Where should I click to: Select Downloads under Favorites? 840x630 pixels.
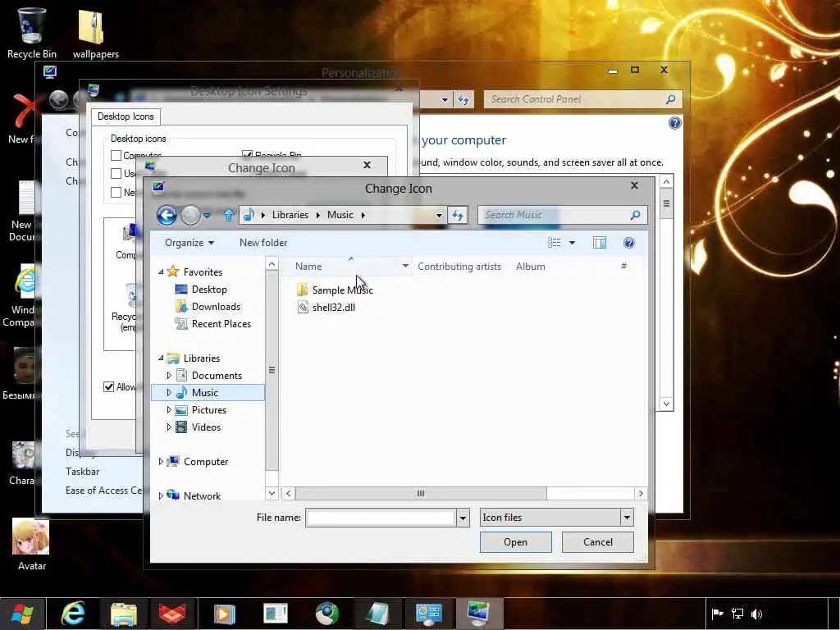point(208,307)
